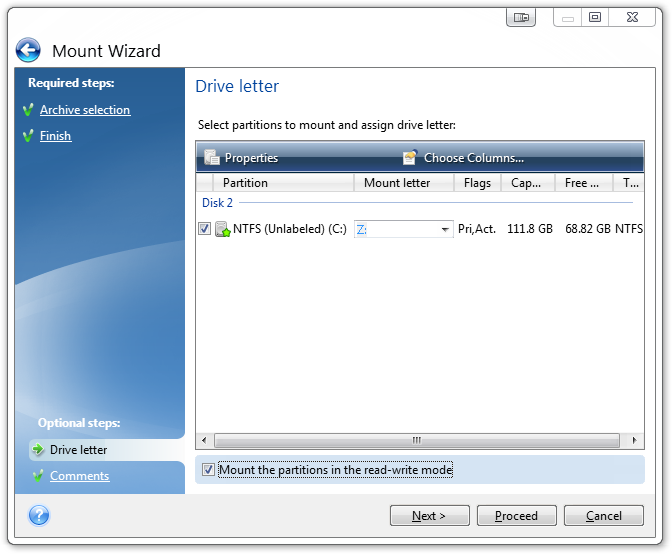Click the NTFS type cell

(x=629, y=229)
